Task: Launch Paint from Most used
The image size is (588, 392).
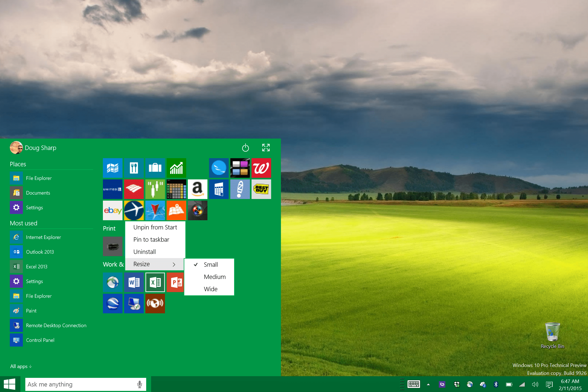Action: (51, 311)
